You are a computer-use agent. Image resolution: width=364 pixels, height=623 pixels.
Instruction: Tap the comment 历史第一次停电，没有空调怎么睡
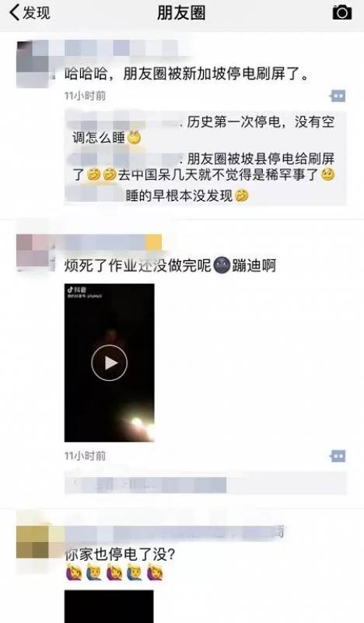204,130
